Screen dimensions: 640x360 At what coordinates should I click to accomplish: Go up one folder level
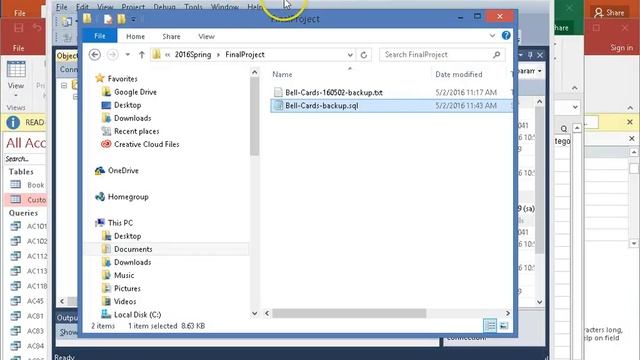pos(142,54)
